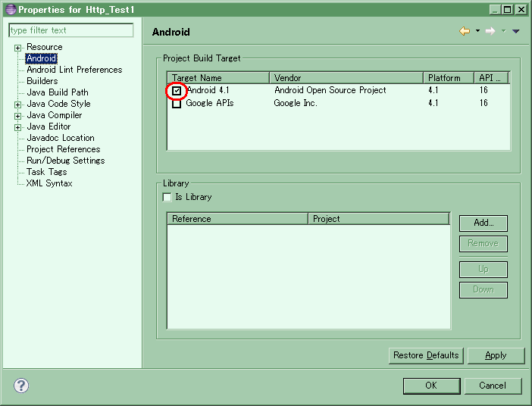Screen dimensions: 532x406
Task: Click the help question mark icon
Action: tap(21, 386)
